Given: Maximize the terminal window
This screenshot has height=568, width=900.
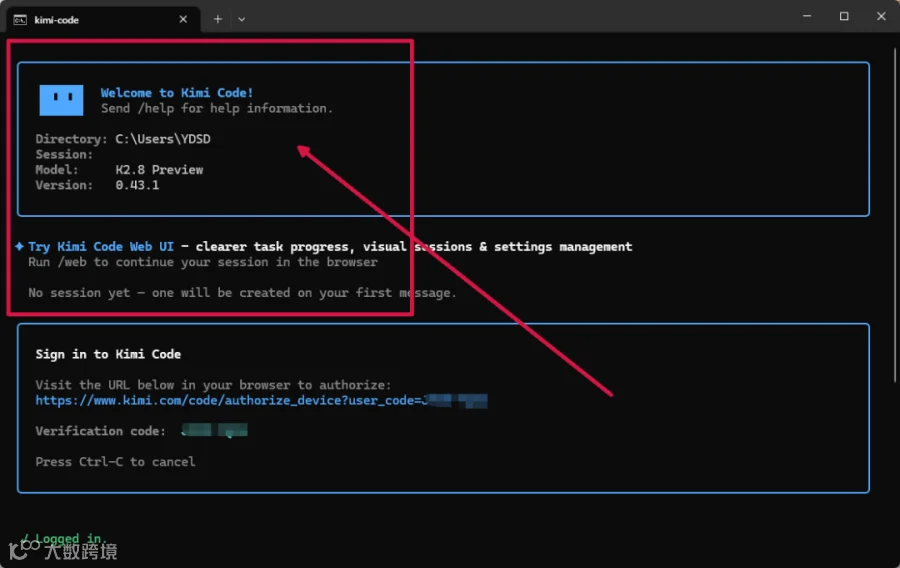Looking at the screenshot, I should 844,16.
